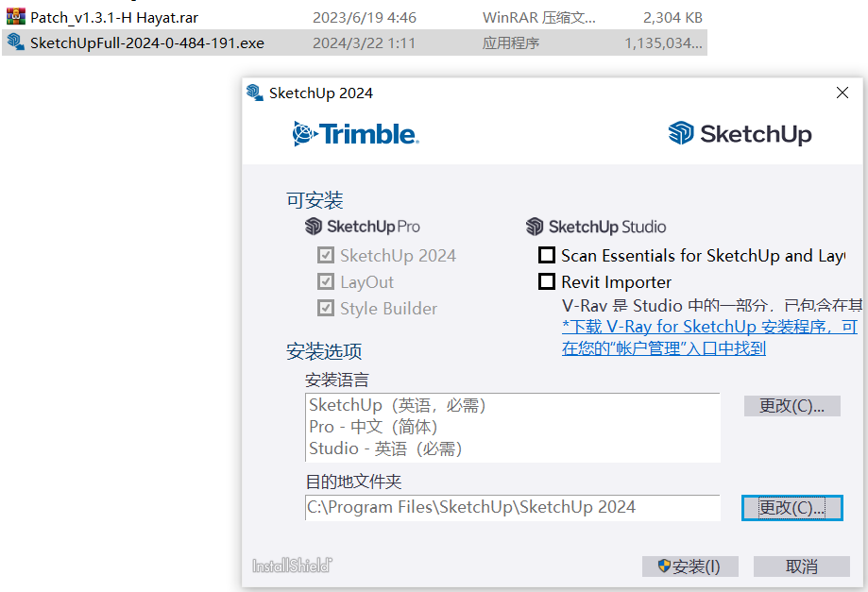Enable Scan Essentials for SketchUp checkbox
Viewport: 868px width, 592px height.
pos(547,256)
